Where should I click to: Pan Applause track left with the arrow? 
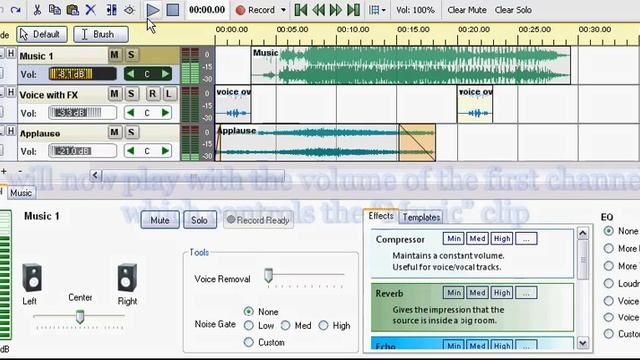click(130, 151)
